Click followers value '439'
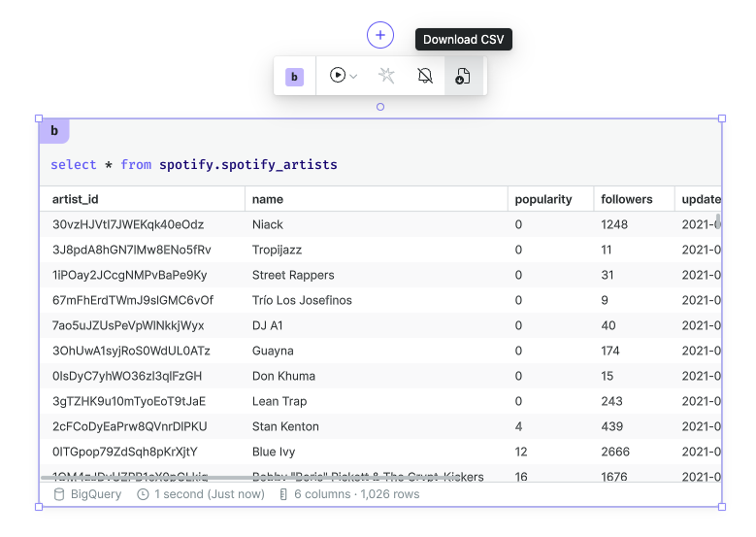The height and width of the screenshot is (537, 756). 611,426
